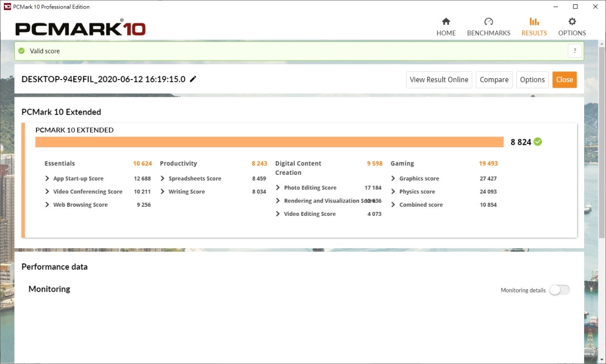Click the Gaming score 19 493
The height and width of the screenshot is (364, 606).
pyautogui.click(x=488, y=163)
